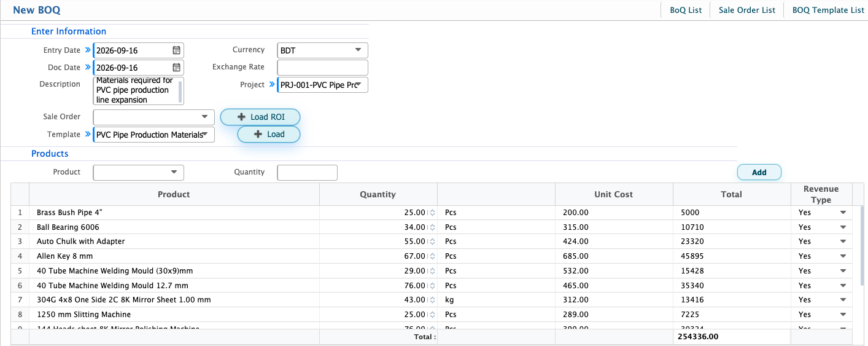Click the Description text area scrollbar
This screenshot has width=868, height=346.
click(180, 91)
